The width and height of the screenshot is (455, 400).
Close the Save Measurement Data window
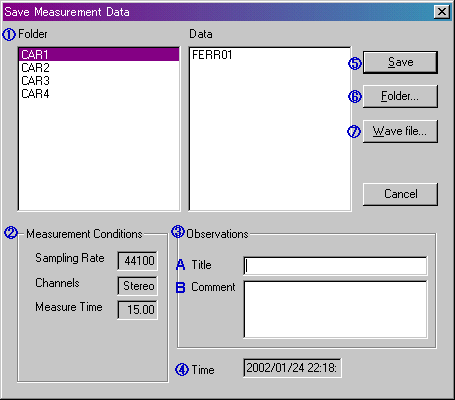coord(442,12)
